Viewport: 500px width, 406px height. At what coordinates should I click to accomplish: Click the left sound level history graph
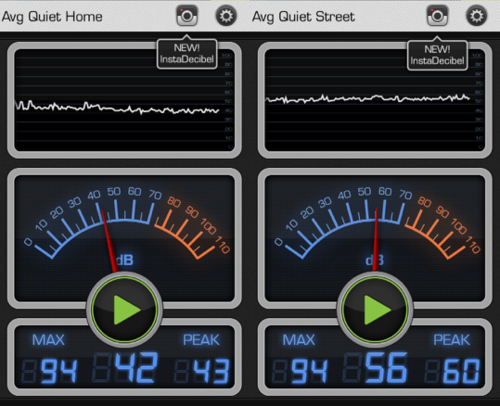coord(124,100)
